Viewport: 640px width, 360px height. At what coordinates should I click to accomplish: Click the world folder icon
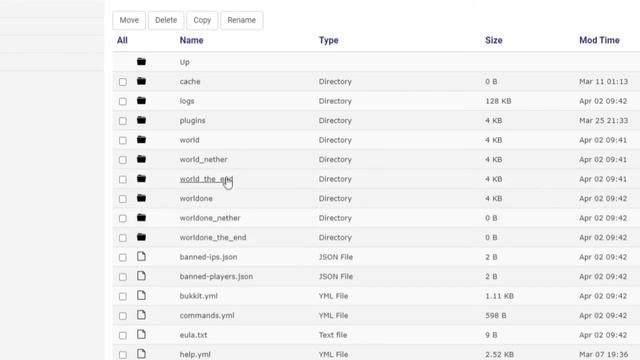coord(141,140)
